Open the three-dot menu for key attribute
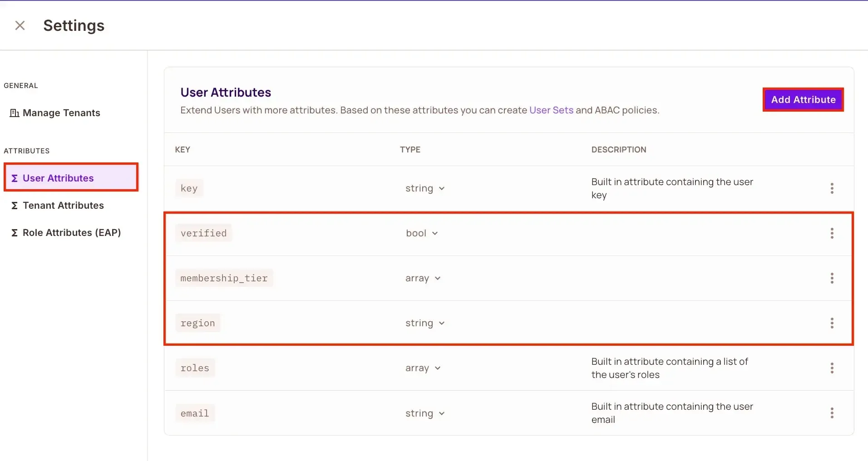This screenshot has width=868, height=461. pyautogui.click(x=832, y=188)
